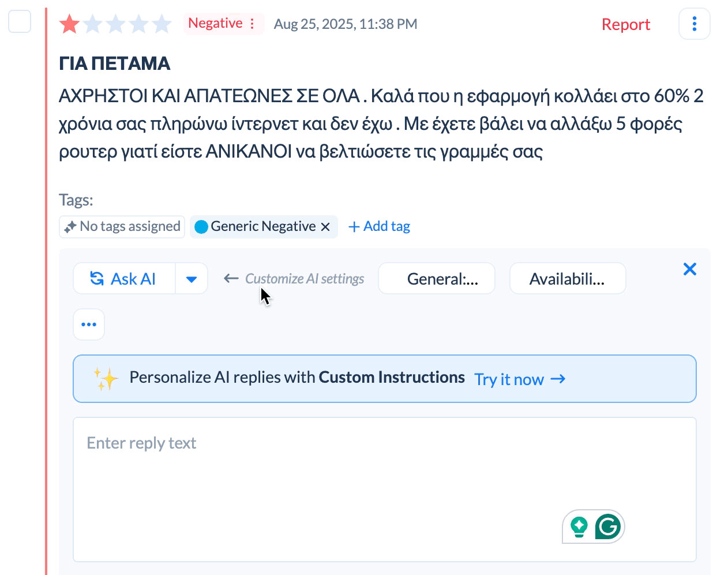The width and height of the screenshot is (728, 575).
Task: Click the Generic Negative tag label
Action: [263, 226]
